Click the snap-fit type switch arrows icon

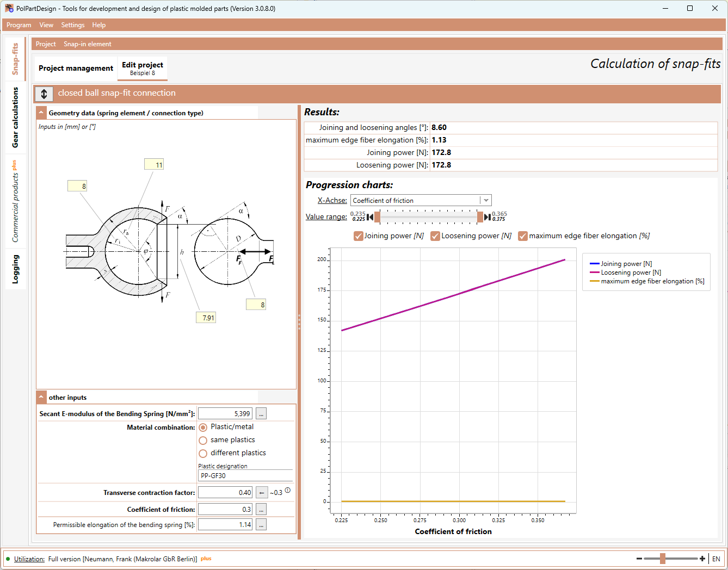pos(44,94)
